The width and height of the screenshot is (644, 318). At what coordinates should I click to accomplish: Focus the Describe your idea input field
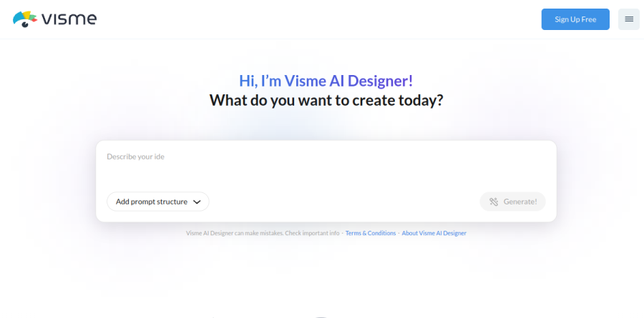pos(326,167)
